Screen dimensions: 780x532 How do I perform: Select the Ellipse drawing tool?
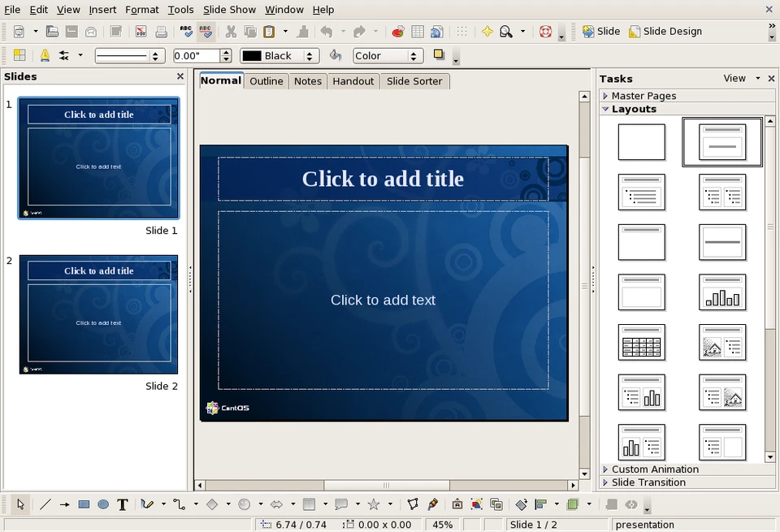click(103, 504)
